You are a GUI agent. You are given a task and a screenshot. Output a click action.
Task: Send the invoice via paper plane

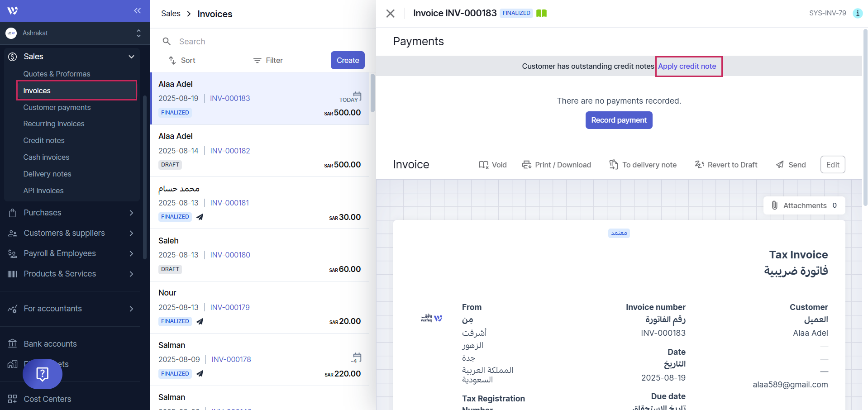pyautogui.click(x=791, y=165)
